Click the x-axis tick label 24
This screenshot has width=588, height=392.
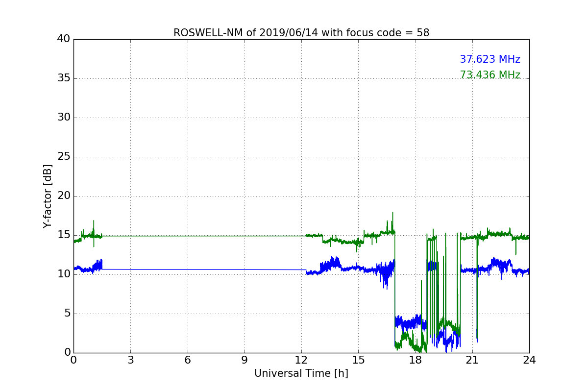coord(529,360)
